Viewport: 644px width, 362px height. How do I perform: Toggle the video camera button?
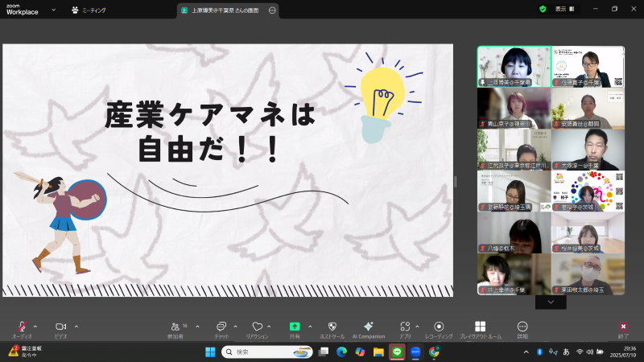pos(60,327)
